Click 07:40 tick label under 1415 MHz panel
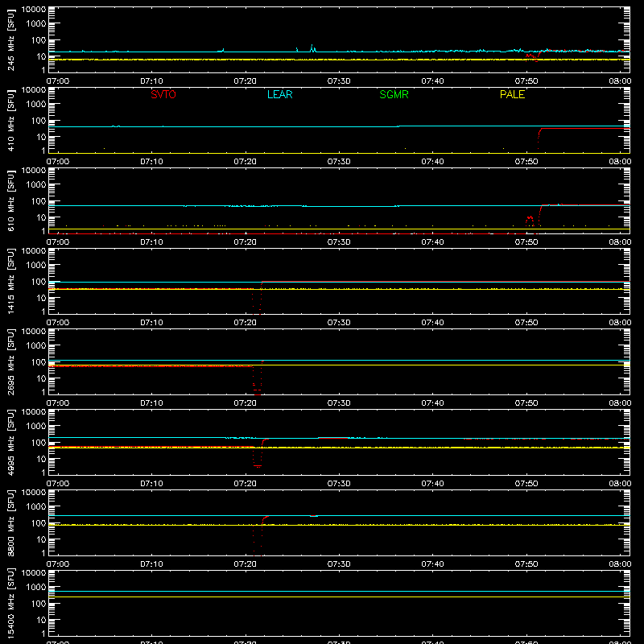Image resolution: width=644 pixels, height=644 pixels. coord(432,323)
